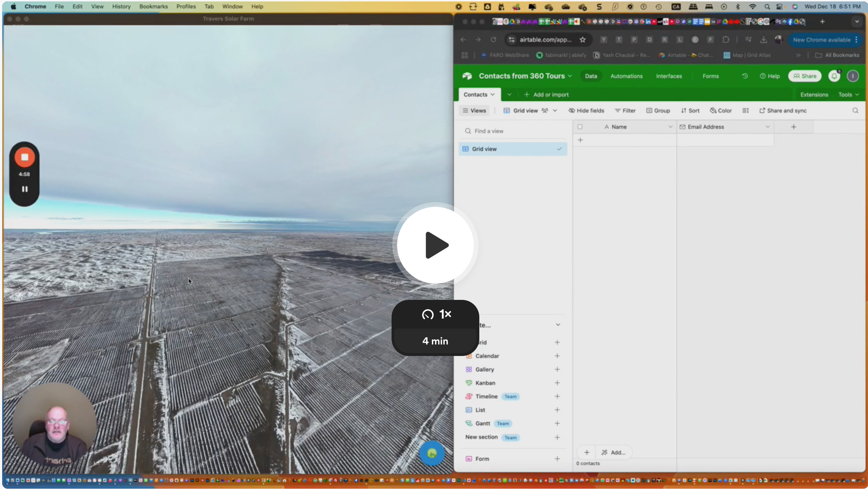Open a new Chrome tab with the plus
Image resolution: width=868 pixels, height=489 pixels.
click(822, 22)
